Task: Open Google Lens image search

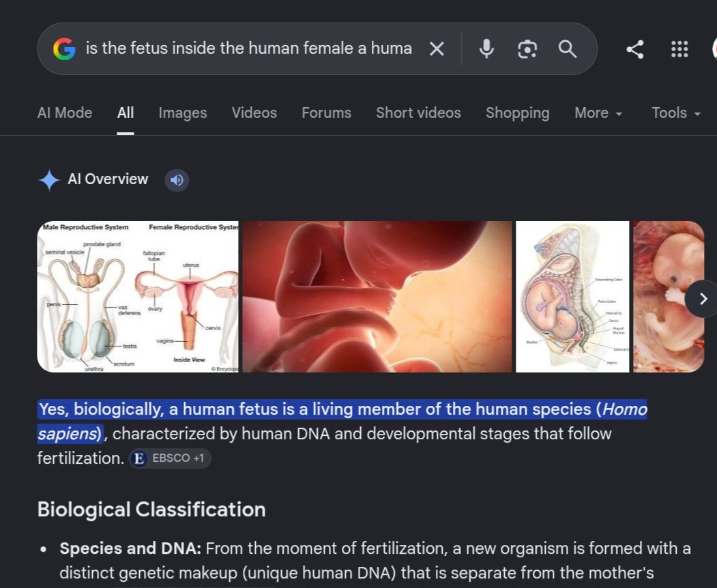Action: click(x=527, y=49)
